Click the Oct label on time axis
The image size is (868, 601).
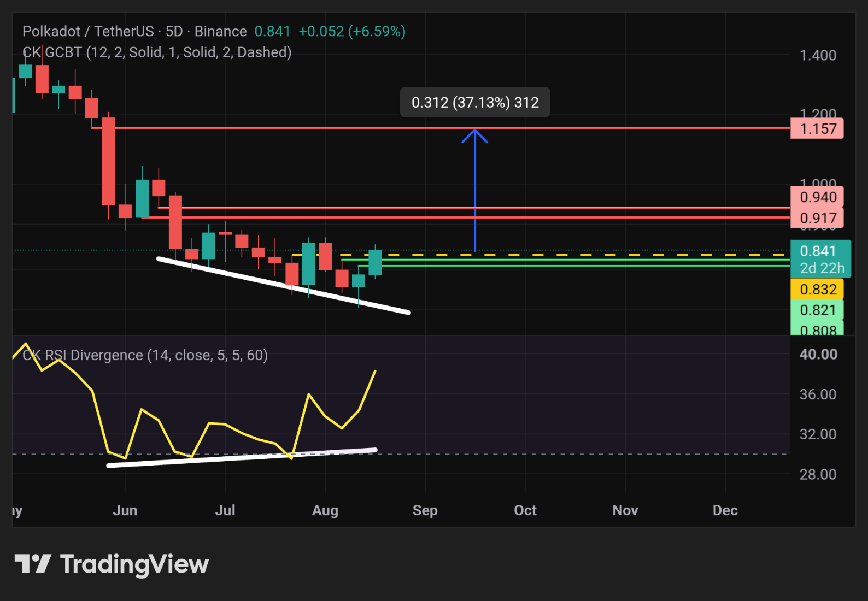pyautogui.click(x=525, y=510)
